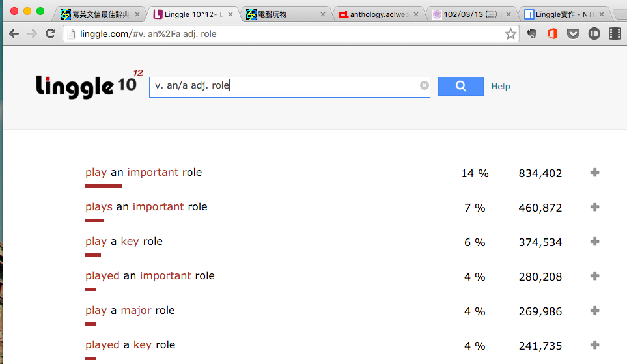Bookmark this page with the star icon

(x=510, y=34)
